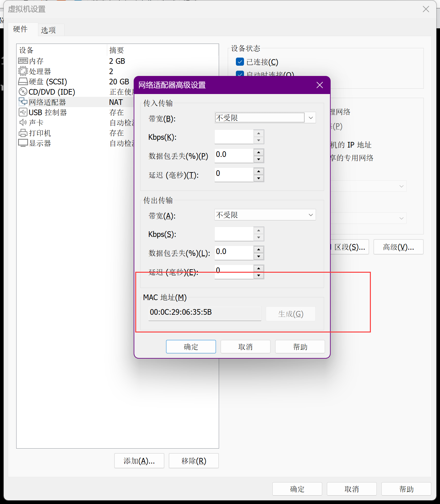The image size is (440, 504).
Task: Close the virtual machine settings window
Action: click(426, 9)
